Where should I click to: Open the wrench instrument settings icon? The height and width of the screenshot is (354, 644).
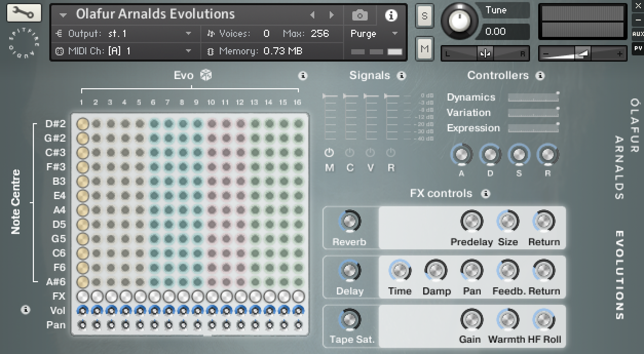(24, 13)
